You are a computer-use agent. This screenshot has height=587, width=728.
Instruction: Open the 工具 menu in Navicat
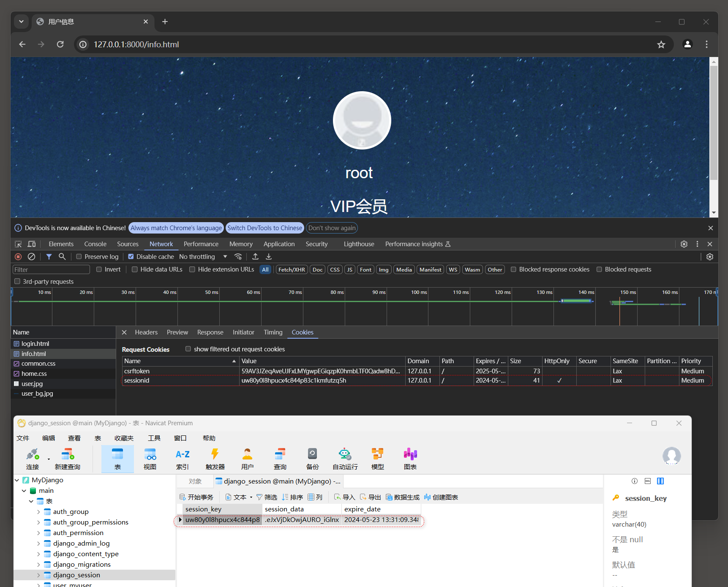tap(154, 438)
